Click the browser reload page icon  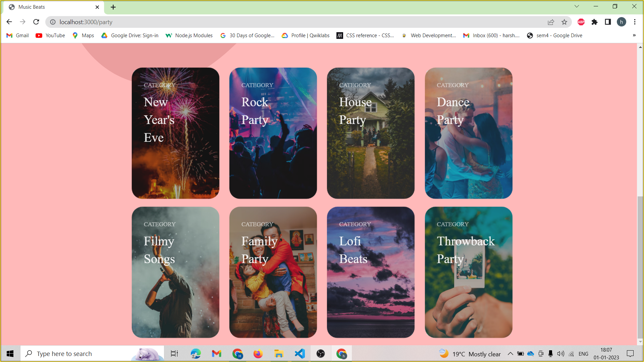pyautogui.click(x=36, y=22)
